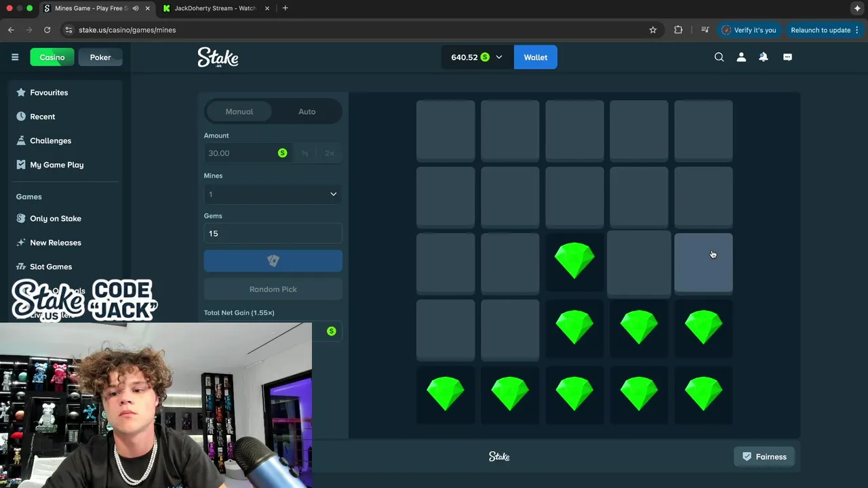This screenshot has height=488, width=868.
Task: Select the Poker mode button
Action: [x=100, y=57]
